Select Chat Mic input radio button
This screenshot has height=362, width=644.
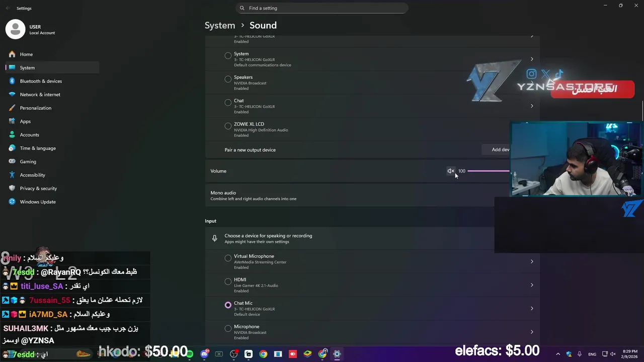[x=228, y=305]
